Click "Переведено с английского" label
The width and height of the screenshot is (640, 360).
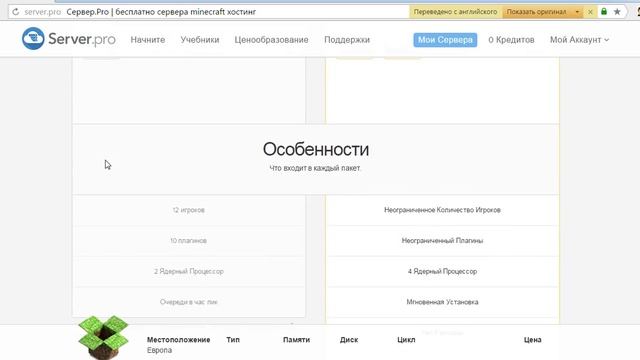(x=456, y=12)
